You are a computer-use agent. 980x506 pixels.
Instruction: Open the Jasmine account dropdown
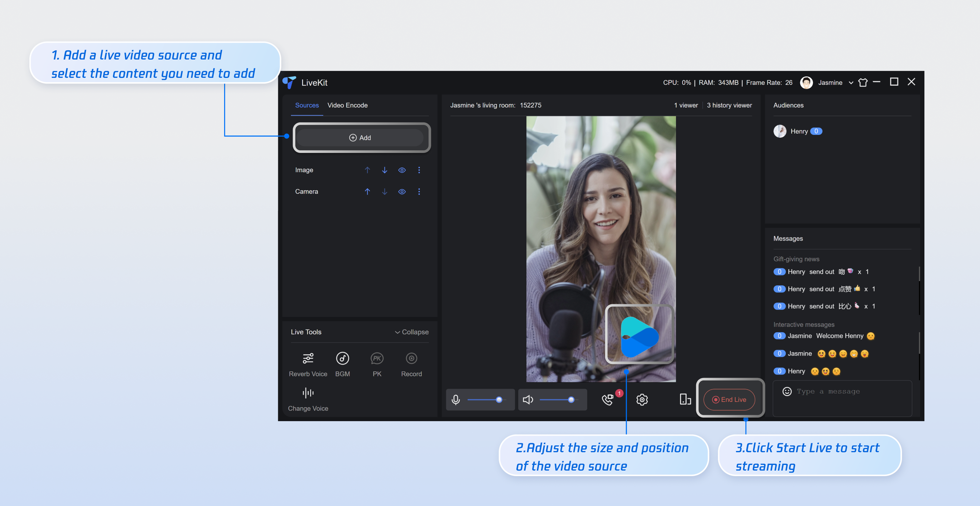pyautogui.click(x=851, y=83)
